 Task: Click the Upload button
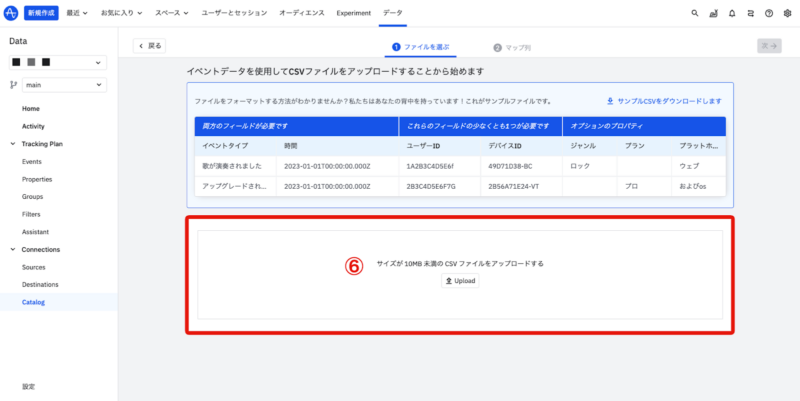point(460,281)
